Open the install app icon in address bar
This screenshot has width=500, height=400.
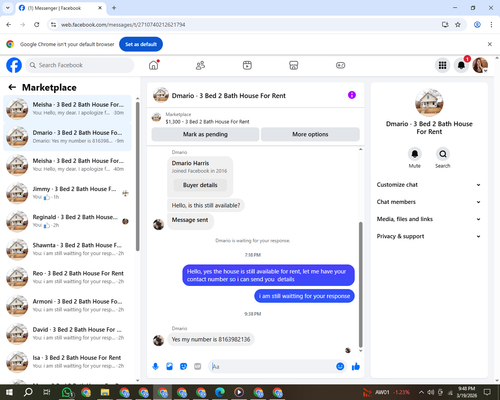(445, 25)
